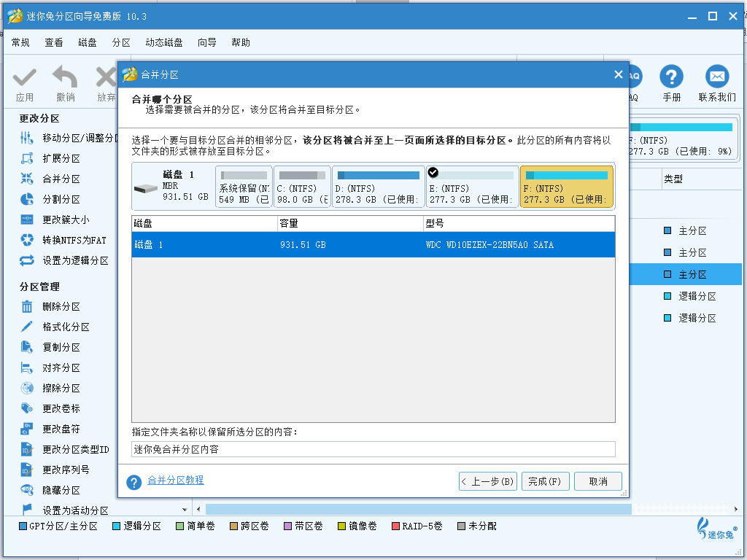The height and width of the screenshot is (560, 747).
Task: Select Change Label (更改卷标) sidebar item
Action: [x=50, y=408]
